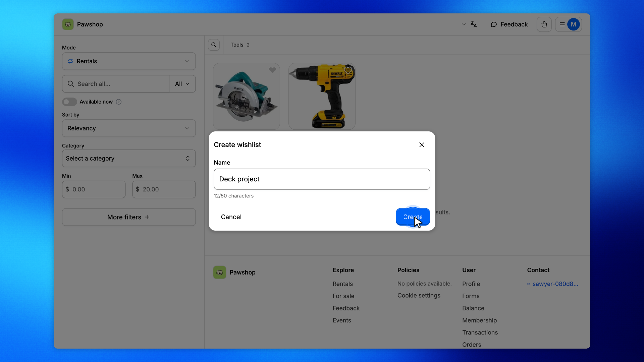Open the Feedback button in header
644x362 pixels.
pyautogui.click(x=509, y=24)
